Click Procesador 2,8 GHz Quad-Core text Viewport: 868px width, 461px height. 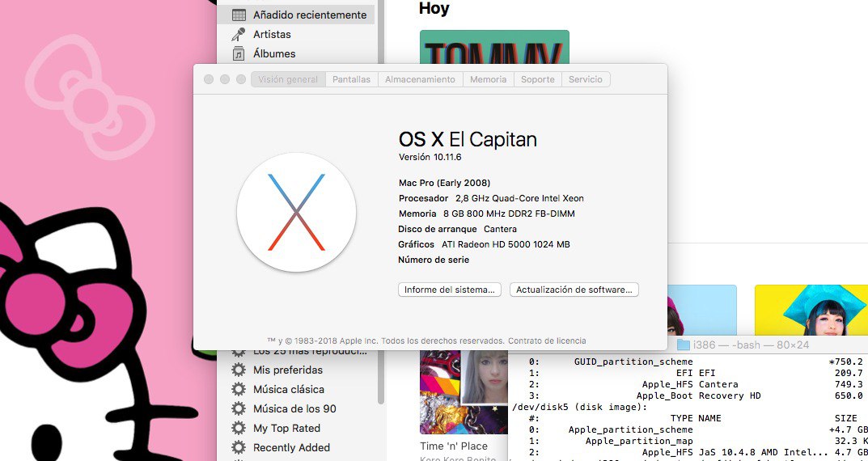click(x=491, y=198)
